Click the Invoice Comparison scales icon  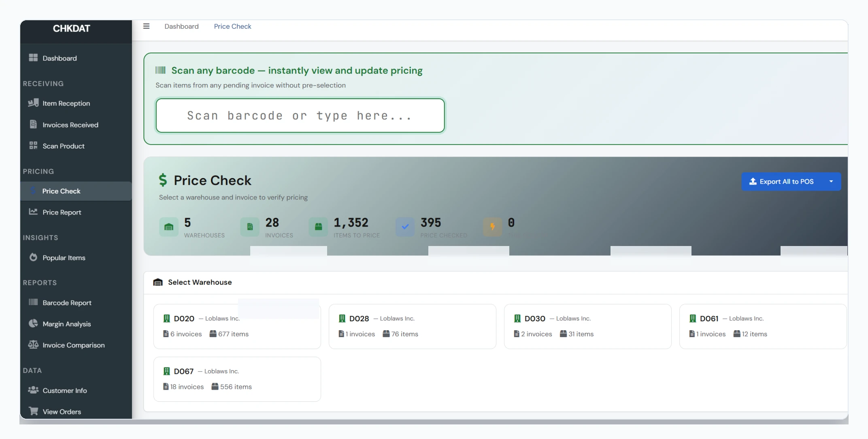click(x=33, y=345)
